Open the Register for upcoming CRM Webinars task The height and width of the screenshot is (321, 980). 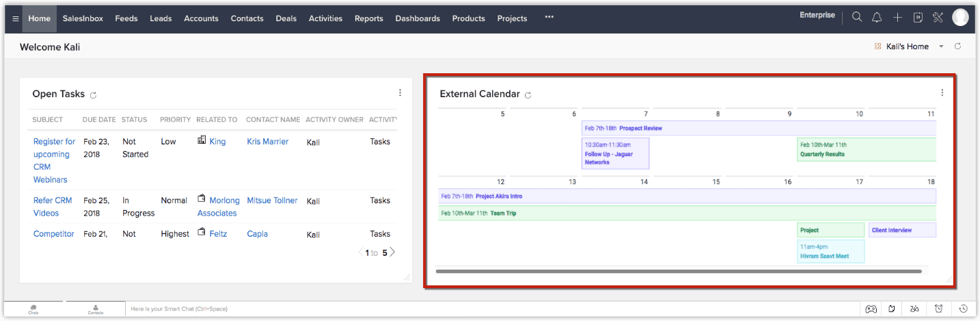point(55,161)
